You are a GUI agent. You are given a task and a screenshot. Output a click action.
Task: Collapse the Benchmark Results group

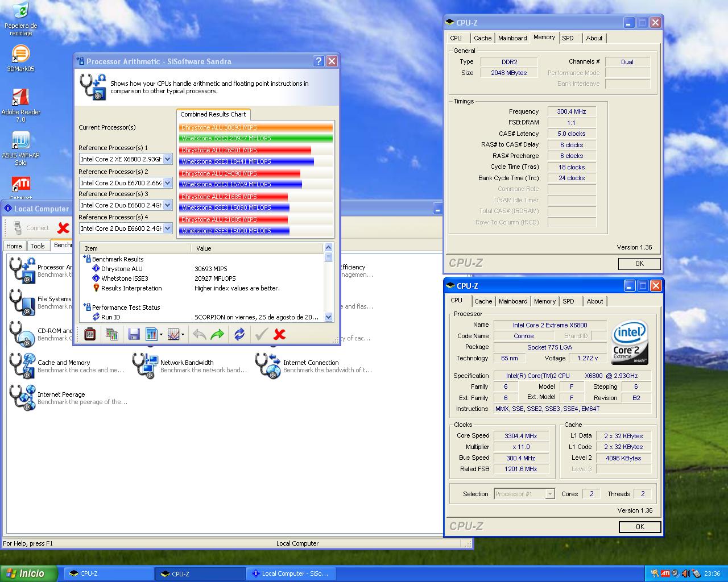(86, 259)
